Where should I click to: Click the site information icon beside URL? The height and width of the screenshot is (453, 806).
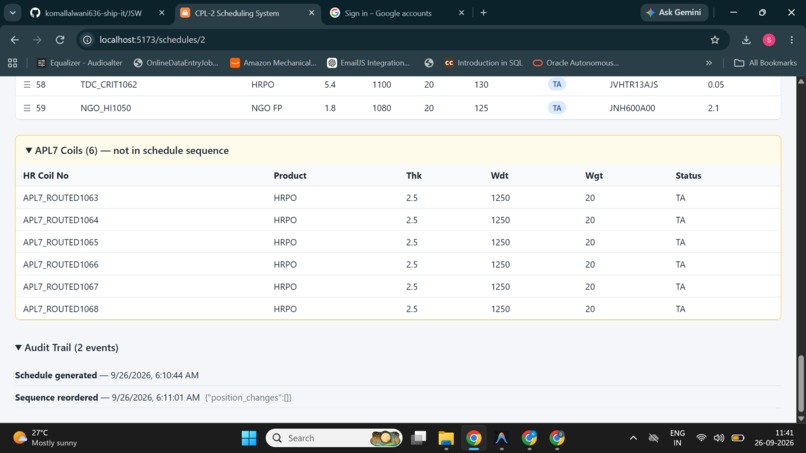tap(87, 40)
